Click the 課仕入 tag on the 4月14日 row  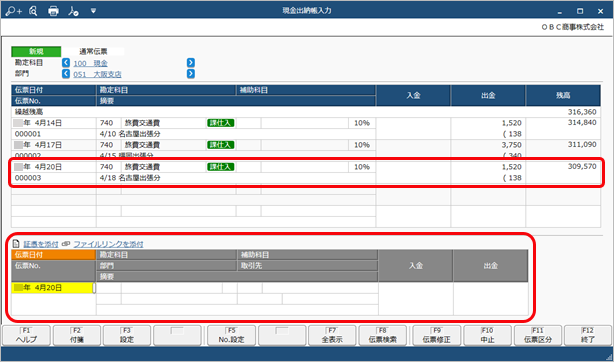(220, 123)
